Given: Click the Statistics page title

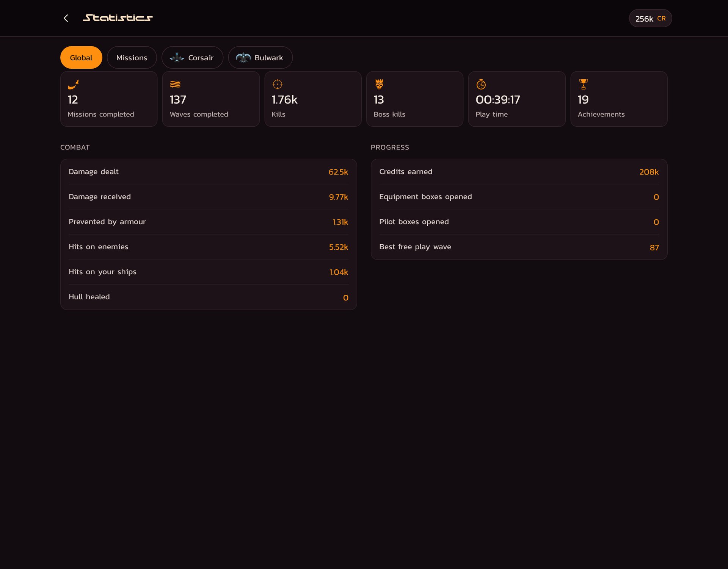Looking at the screenshot, I should 118,18.
